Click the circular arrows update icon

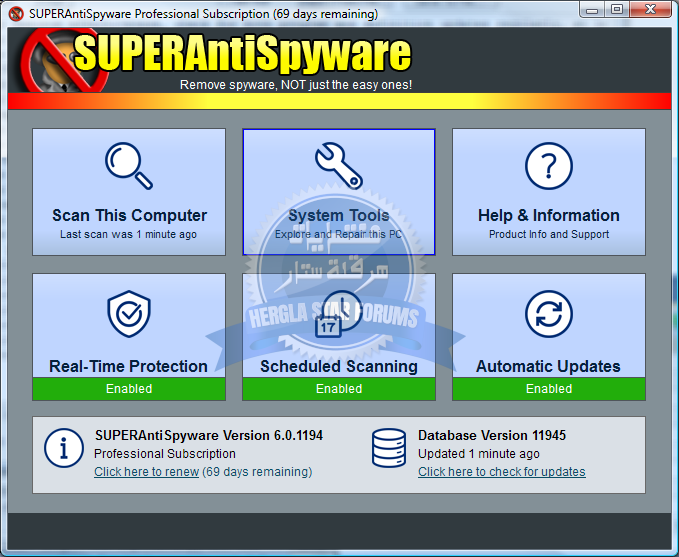point(548,314)
